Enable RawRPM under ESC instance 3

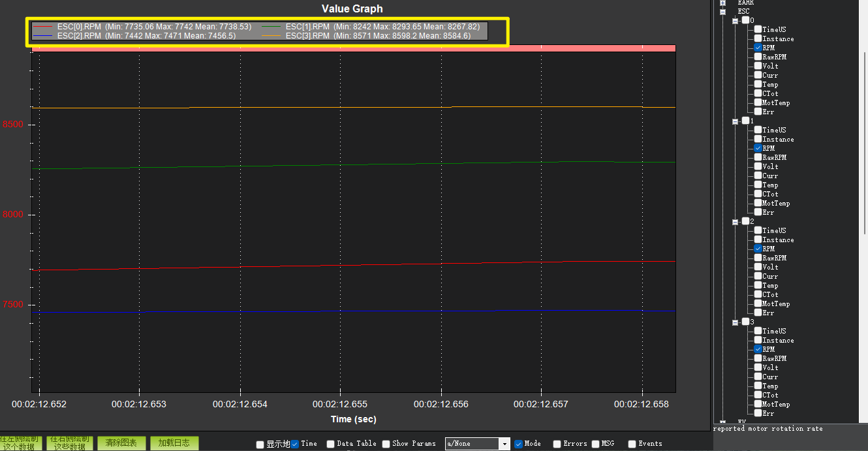[x=758, y=358]
